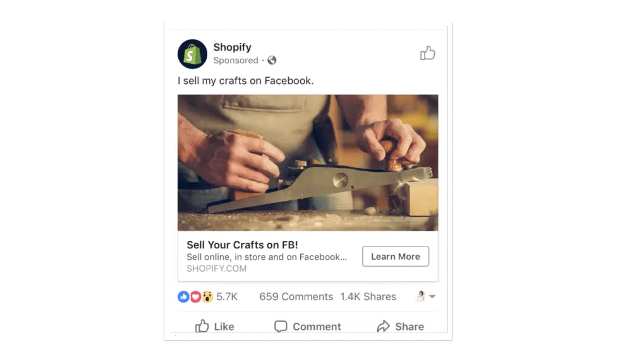632x364 pixels.
Task: Open the 5.7K reactions count
Action: pos(227,296)
